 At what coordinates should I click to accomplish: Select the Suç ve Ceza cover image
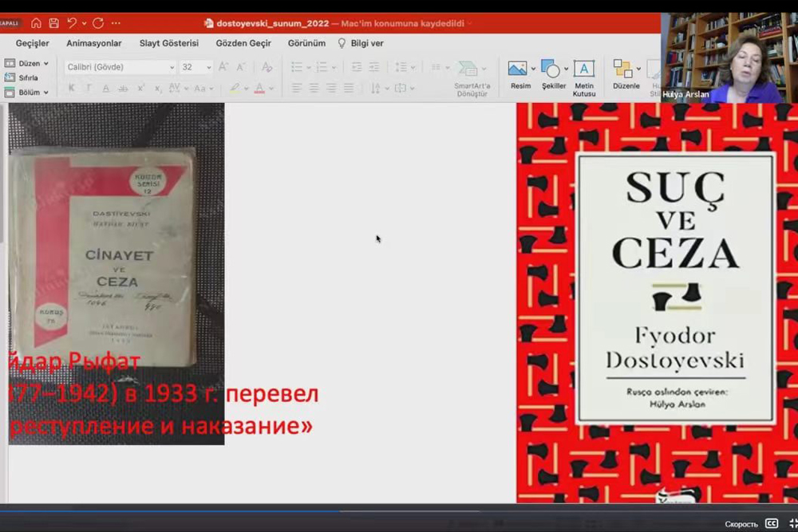pos(657,303)
